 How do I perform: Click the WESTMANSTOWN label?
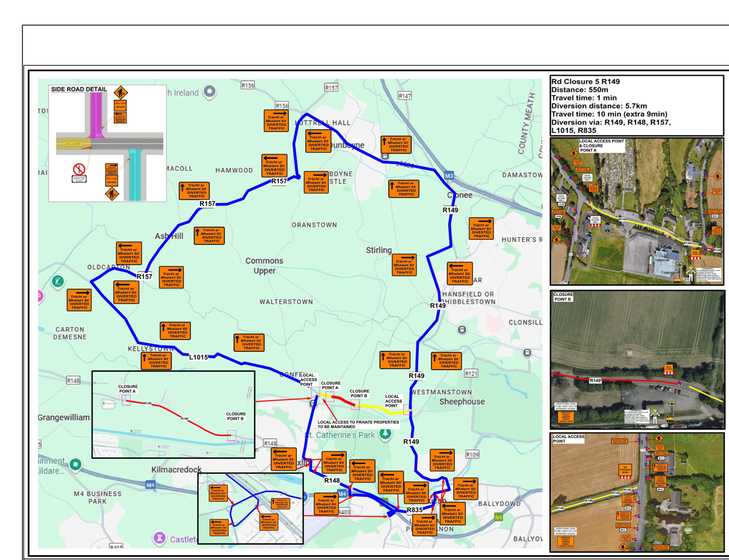click(441, 392)
